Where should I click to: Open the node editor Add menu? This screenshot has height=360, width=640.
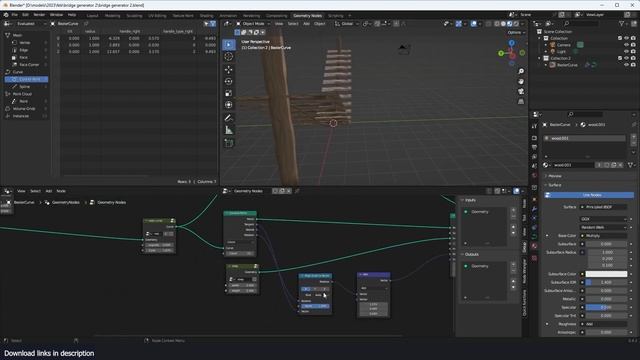[x=49, y=191]
